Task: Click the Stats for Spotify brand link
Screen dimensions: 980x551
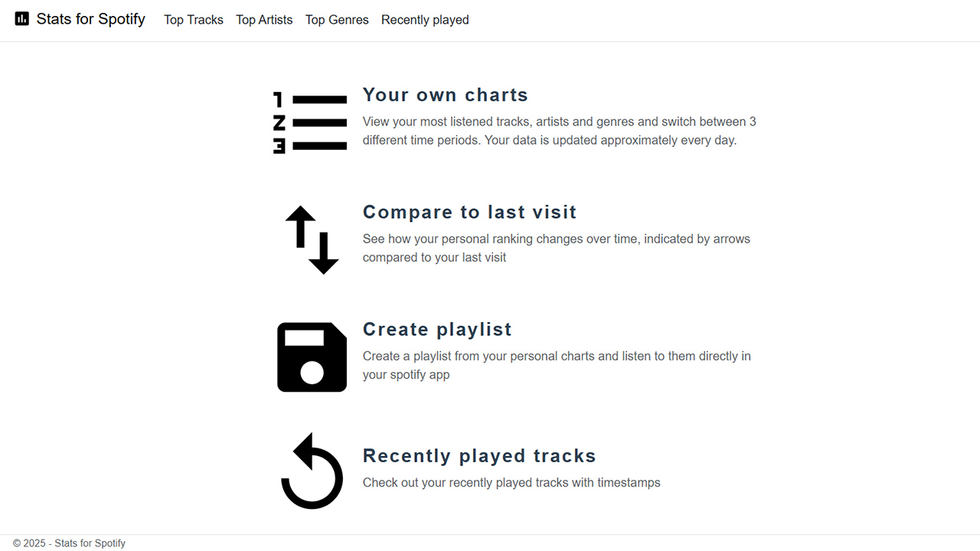Action: tap(80, 18)
